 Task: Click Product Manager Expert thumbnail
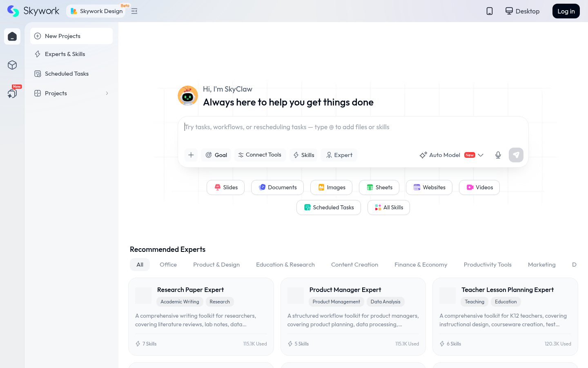pos(296,295)
